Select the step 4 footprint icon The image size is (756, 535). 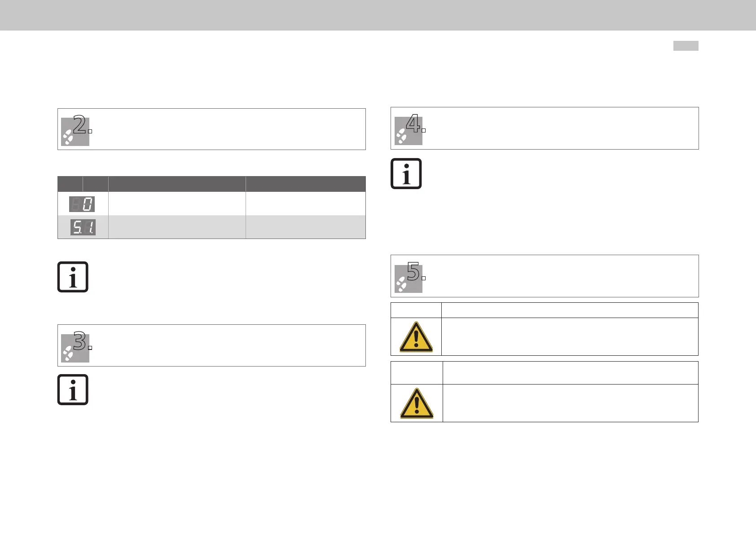(409, 131)
